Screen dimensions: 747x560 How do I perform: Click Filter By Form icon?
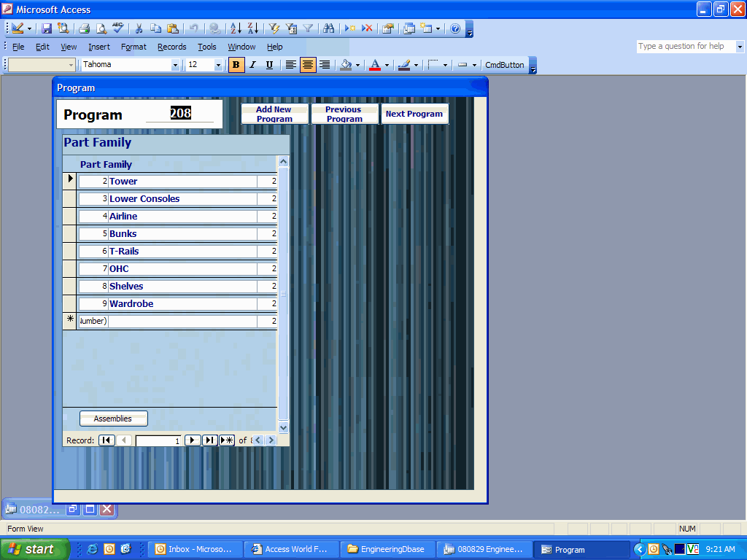coord(291,28)
